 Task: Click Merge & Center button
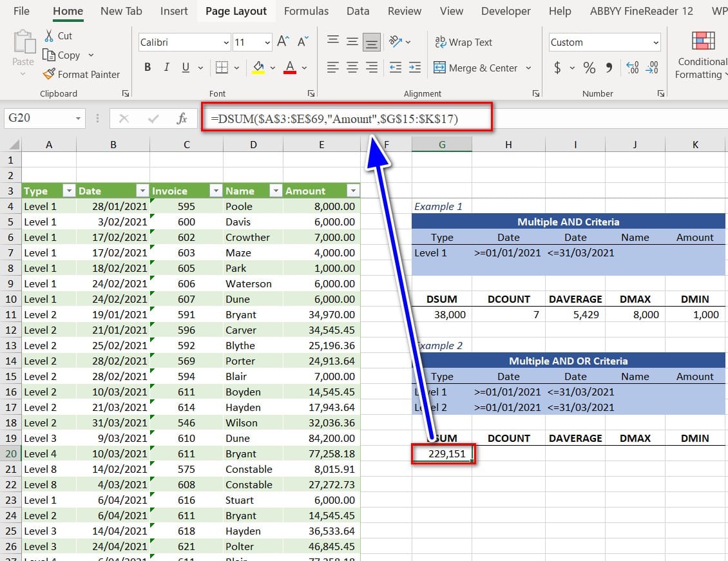point(475,68)
